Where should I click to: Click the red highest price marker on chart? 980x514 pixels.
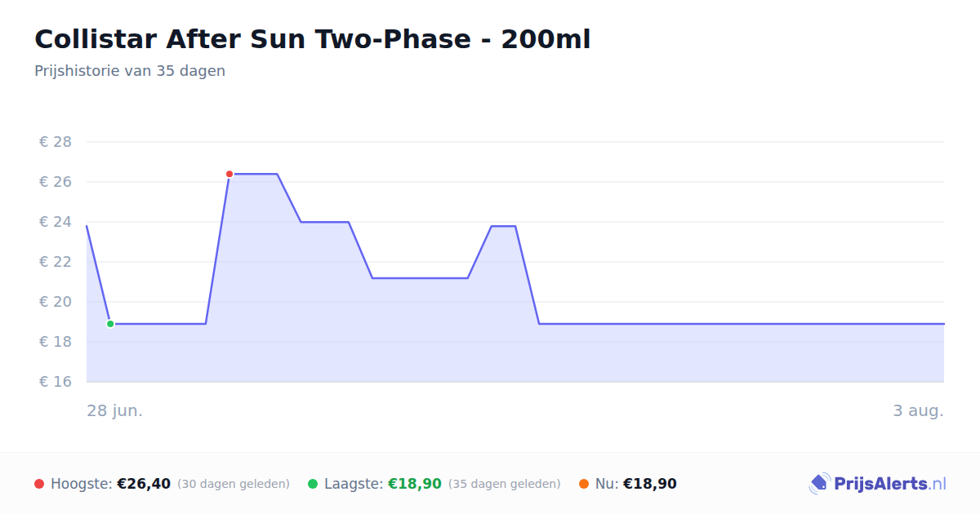tap(229, 174)
